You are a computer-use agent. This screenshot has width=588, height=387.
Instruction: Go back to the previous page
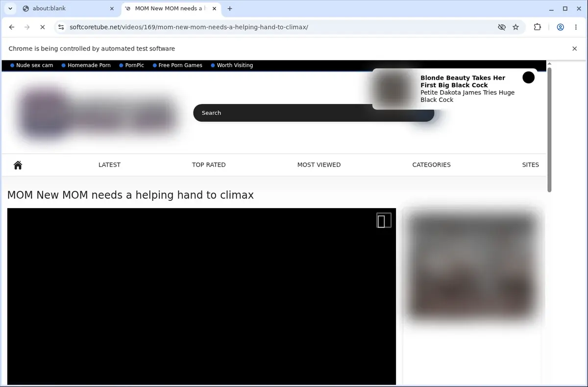tap(12, 27)
